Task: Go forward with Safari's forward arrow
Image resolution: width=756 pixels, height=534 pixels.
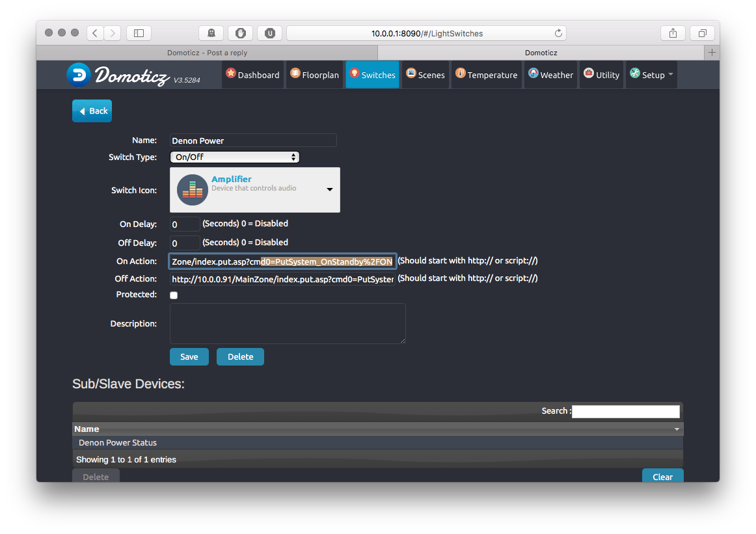Action: (x=113, y=33)
